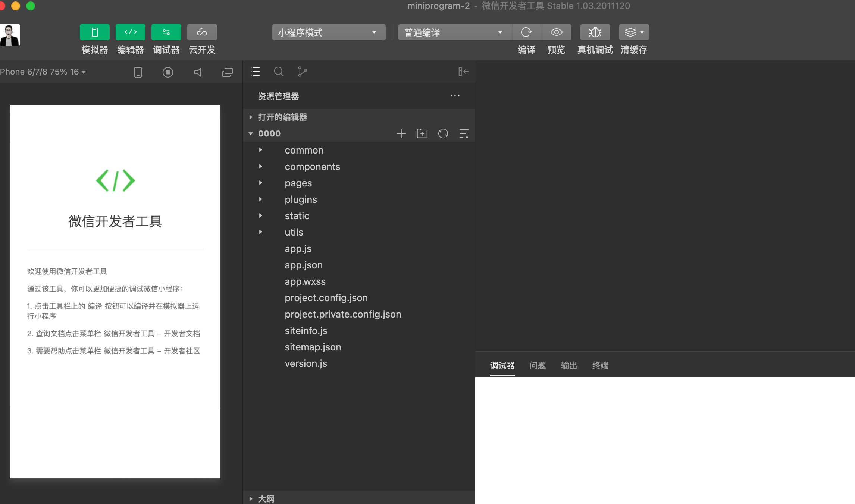Compile the project using the 编译 icon
This screenshot has height=504, width=855.
click(x=526, y=32)
